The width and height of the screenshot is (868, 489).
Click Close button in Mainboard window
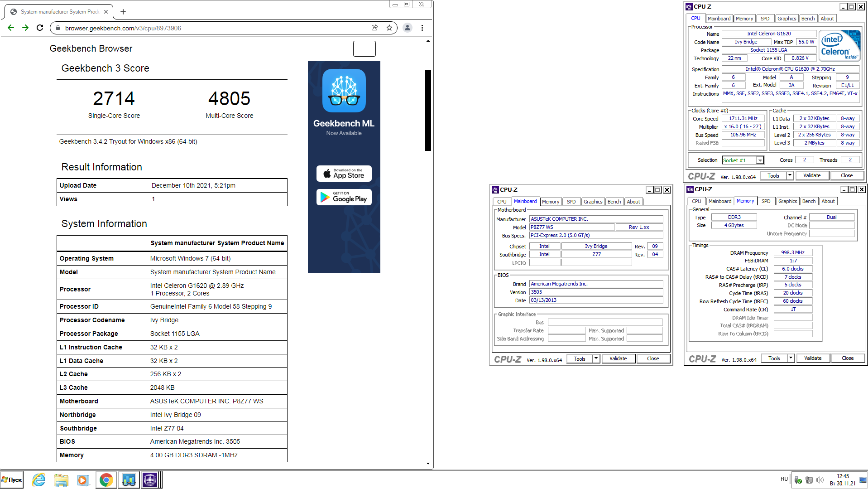653,358
